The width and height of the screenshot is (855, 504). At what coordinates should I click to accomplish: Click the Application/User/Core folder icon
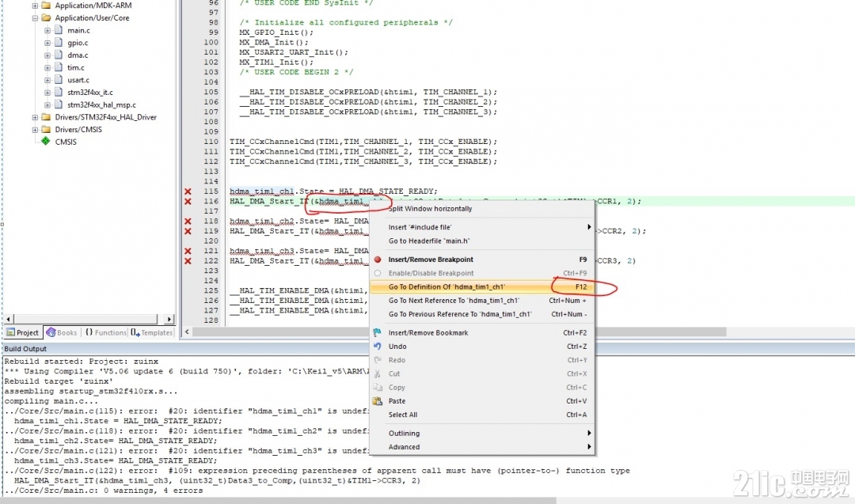[47, 18]
